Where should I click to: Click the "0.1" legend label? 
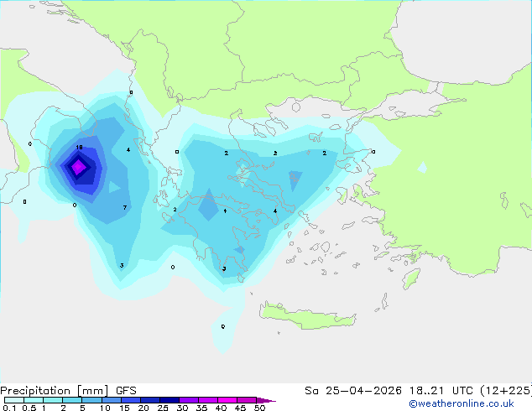(x=9, y=408)
